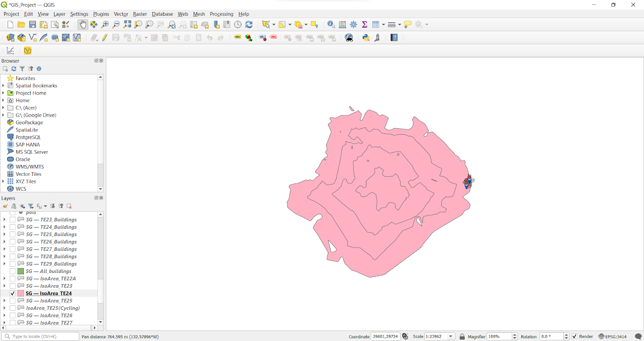Expand the XYZ Tiles browser node
Image resolution: width=644 pixels, height=341 pixels.
tap(3, 181)
